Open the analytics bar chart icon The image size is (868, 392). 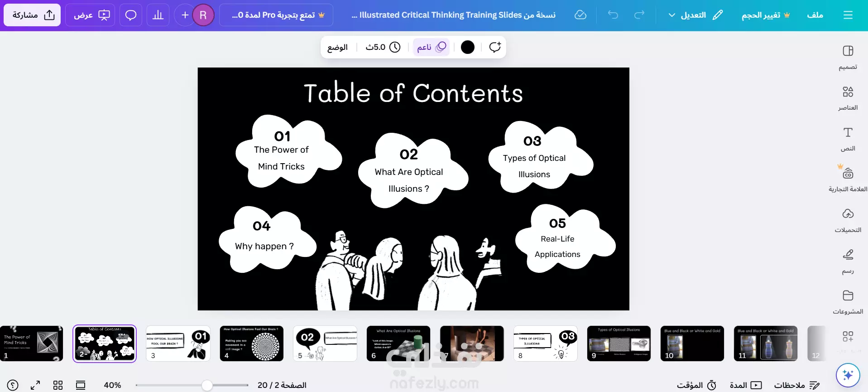(158, 15)
